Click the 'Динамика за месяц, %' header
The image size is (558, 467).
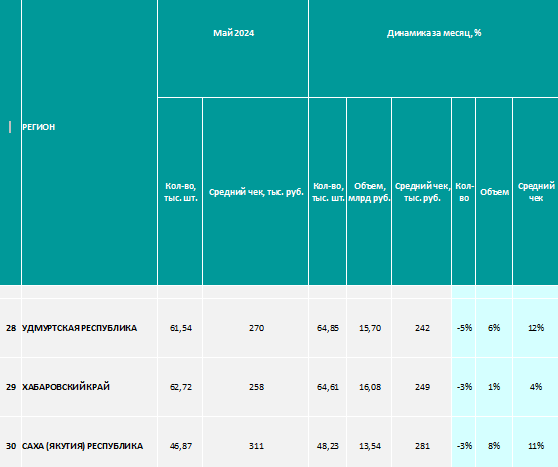pos(433,48)
